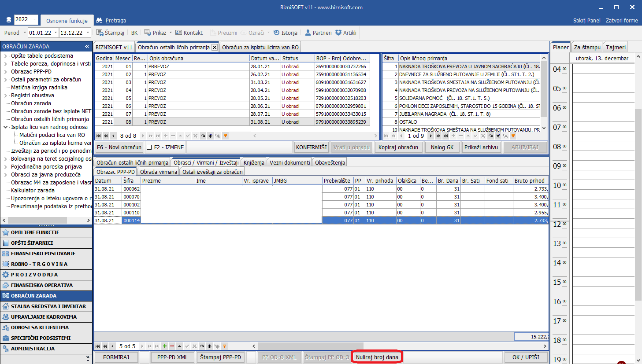Collapse the OBRAČUN ZARADA side panel
This screenshot has width=642, height=364.
click(87, 46)
